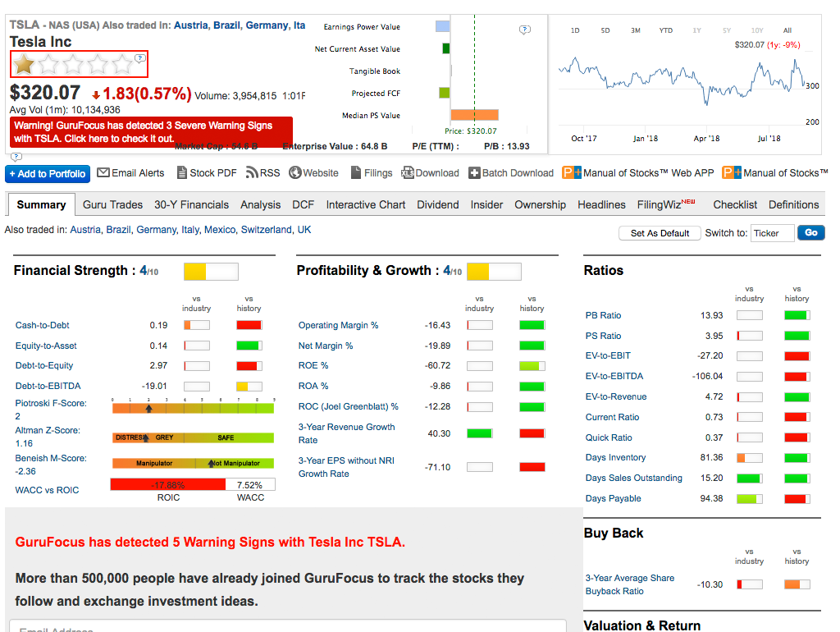Screen dimensions: 840x632
Task: Click the blue Go button
Action: tap(811, 232)
